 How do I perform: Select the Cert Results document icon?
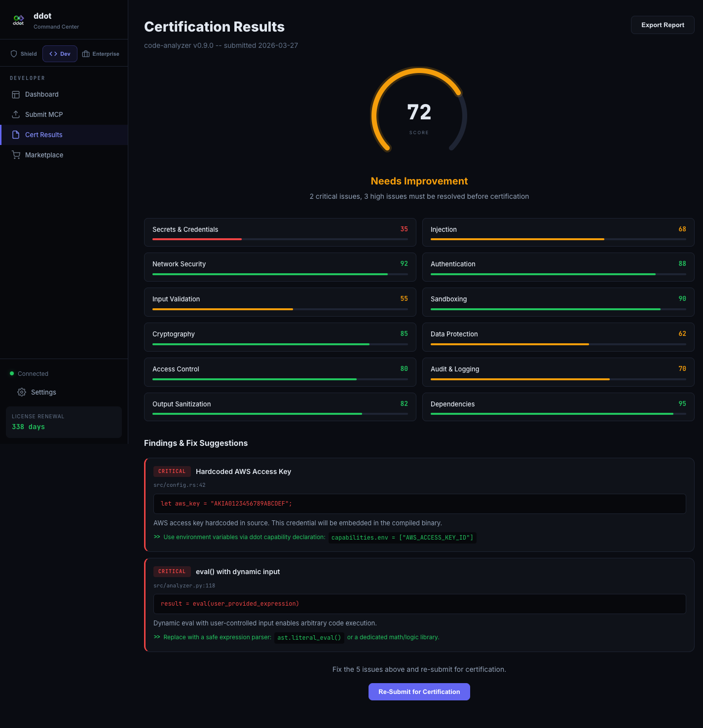tap(16, 135)
